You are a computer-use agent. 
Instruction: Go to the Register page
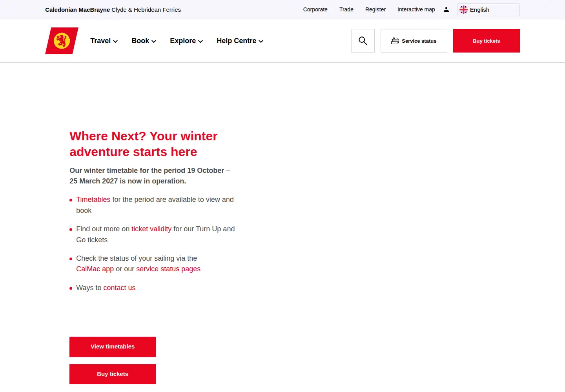pos(375,9)
